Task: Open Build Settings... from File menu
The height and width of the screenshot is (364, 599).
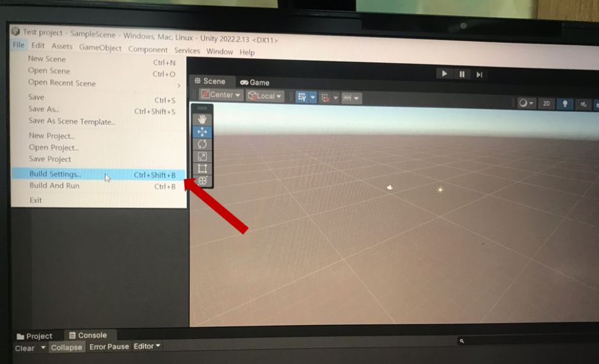Action: click(x=99, y=174)
